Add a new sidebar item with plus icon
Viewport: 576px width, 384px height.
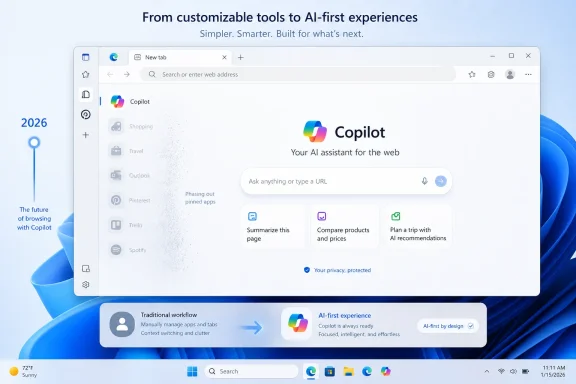[86, 135]
